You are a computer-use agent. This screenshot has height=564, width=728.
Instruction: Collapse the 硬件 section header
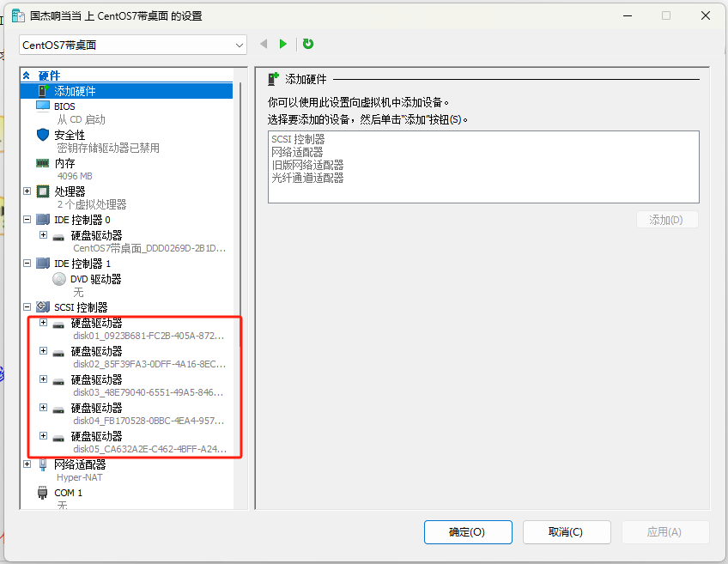[27, 76]
